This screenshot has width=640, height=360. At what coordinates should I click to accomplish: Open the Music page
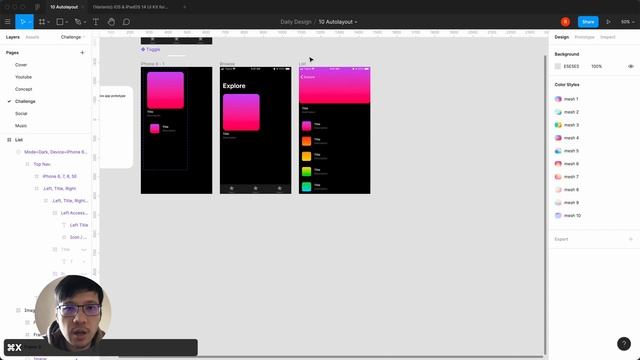pos(21,126)
